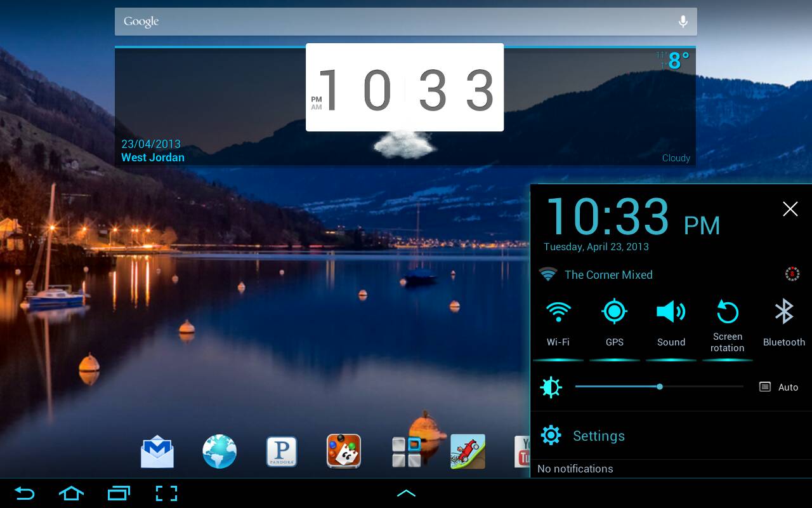Launch the globe Browser app
Screen dimensions: 812x508
point(219,451)
